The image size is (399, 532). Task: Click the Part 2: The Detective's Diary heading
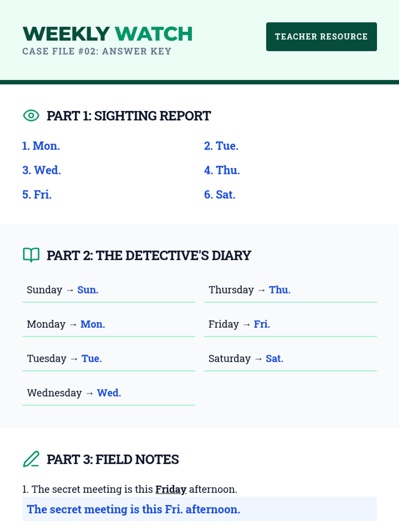click(149, 255)
